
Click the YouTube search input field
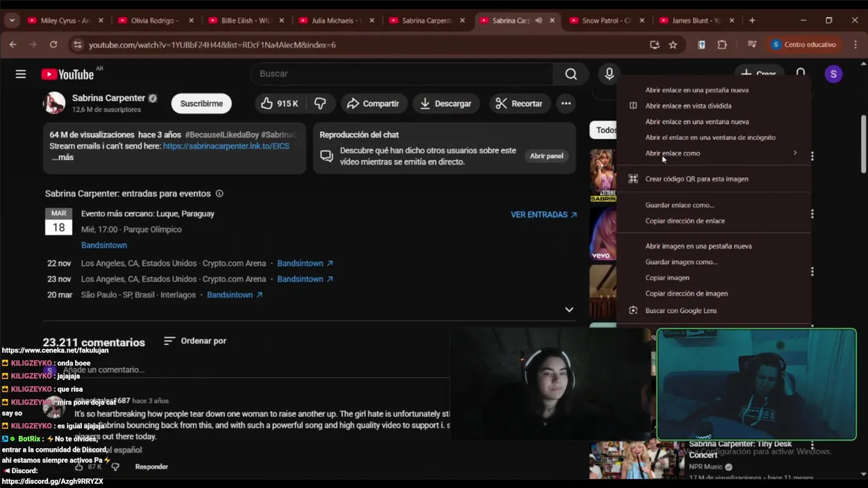[x=401, y=74]
